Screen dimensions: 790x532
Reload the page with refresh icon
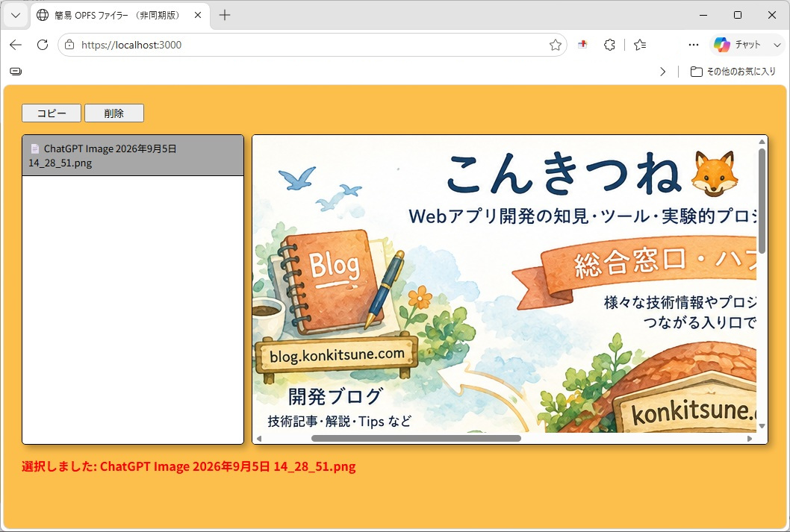[43, 45]
